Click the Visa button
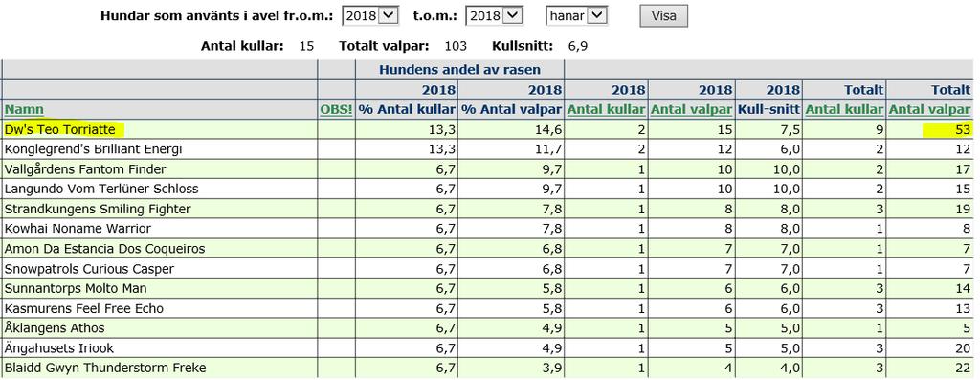 coord(664,16)
